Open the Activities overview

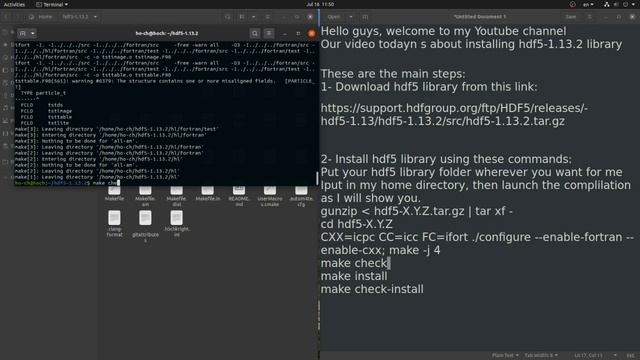pos(14,4)
